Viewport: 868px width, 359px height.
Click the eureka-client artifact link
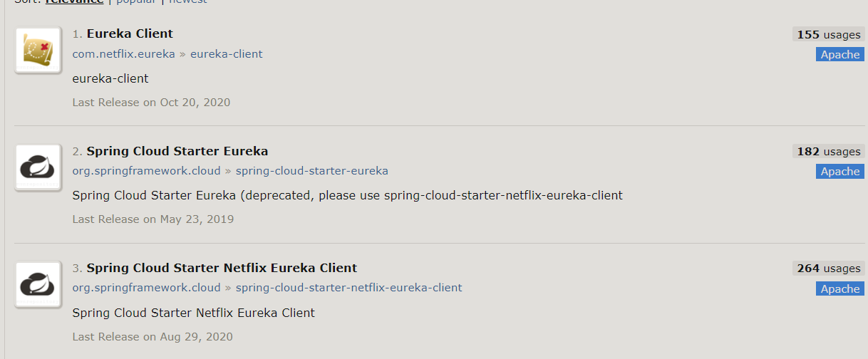(227, 54)
